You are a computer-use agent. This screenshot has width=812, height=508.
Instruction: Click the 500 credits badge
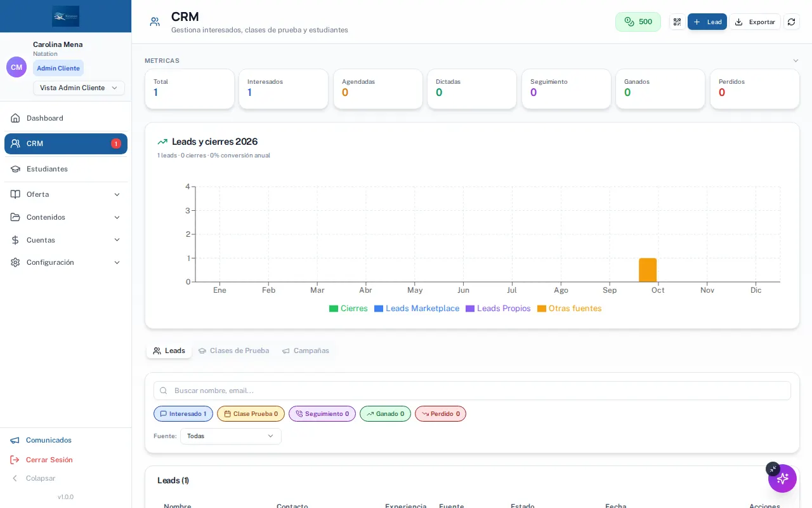[638, 22]
